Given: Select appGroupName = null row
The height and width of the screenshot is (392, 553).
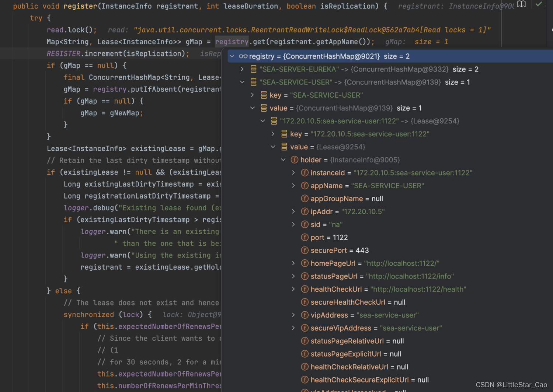Looking at the screenshot, I should (x=387, y=199).
